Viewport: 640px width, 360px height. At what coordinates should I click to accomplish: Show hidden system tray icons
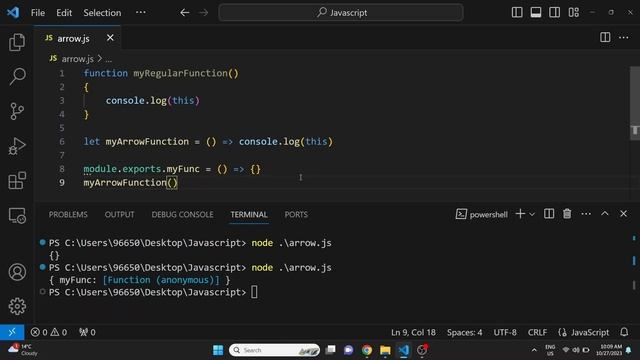(533, 350)
